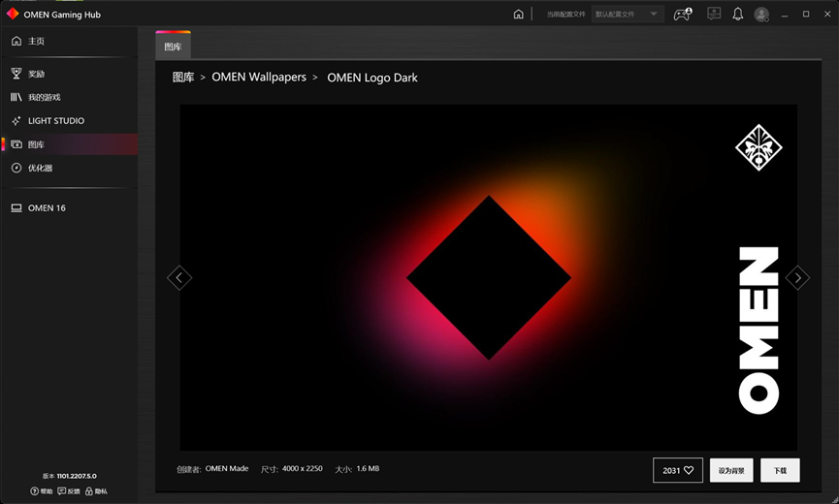Click the user account avatar
The height and width of the screenshot is (504, 839).
[x=761, y=15]
